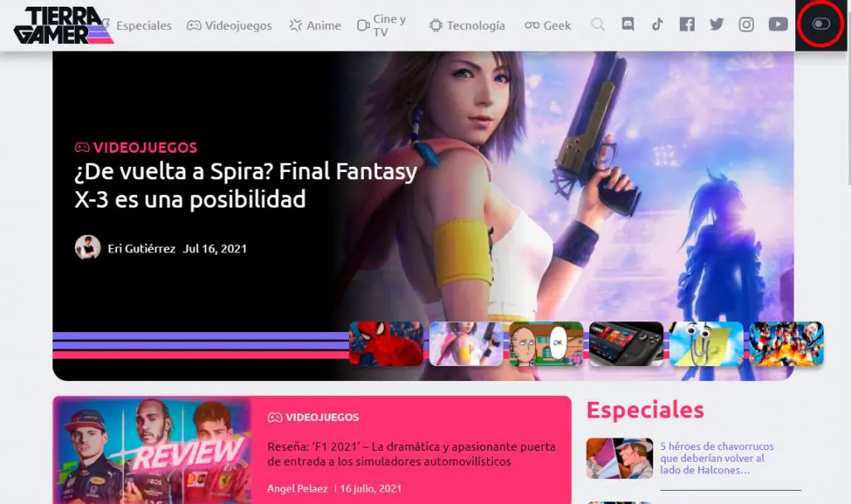Go to the Cine y TV section
Screen dimensions: 851x504
[x=382, y=26]
